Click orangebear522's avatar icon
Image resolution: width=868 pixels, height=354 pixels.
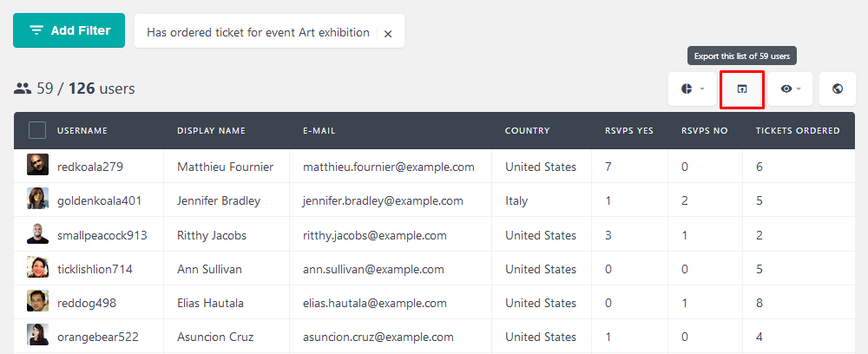pos(37,335)
